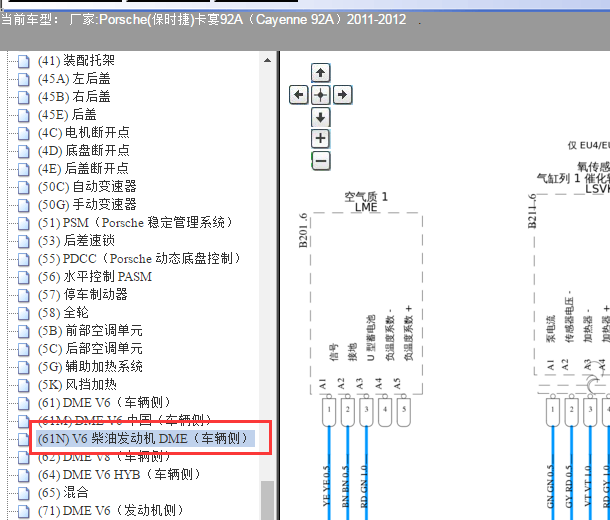The image size is (610, 520).
Task: Select (53) 后差速锁 entry
Action: (76, 241)
